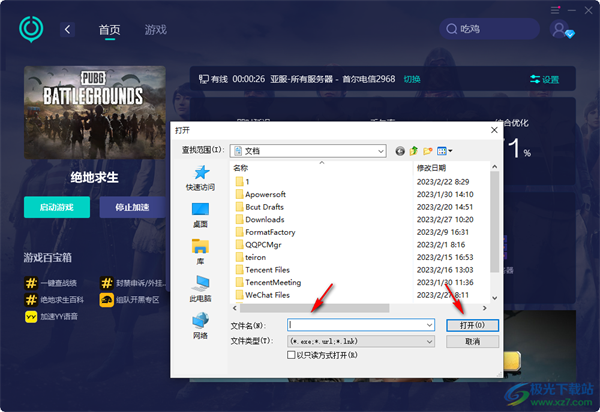Click the accelerator logo icon

[x=31, y=29]
